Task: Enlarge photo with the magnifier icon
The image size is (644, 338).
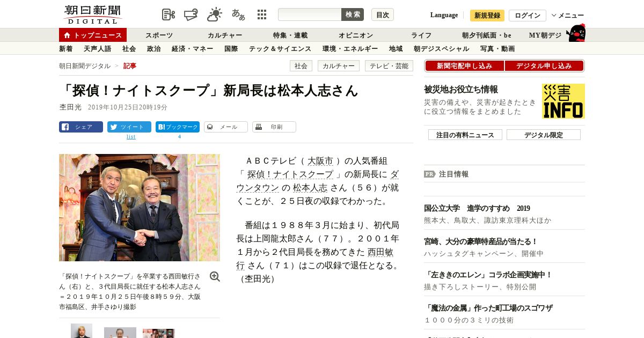Action: tap(215, 277)
